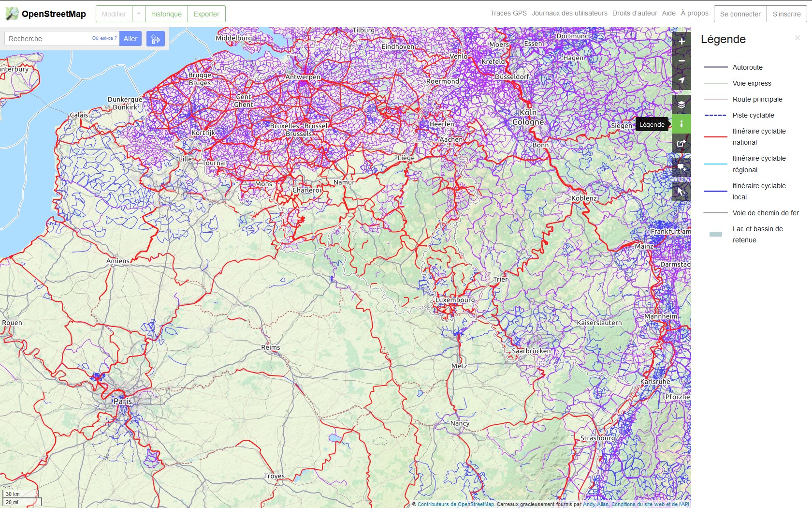Click the Reims label on the map

point(271,347)
